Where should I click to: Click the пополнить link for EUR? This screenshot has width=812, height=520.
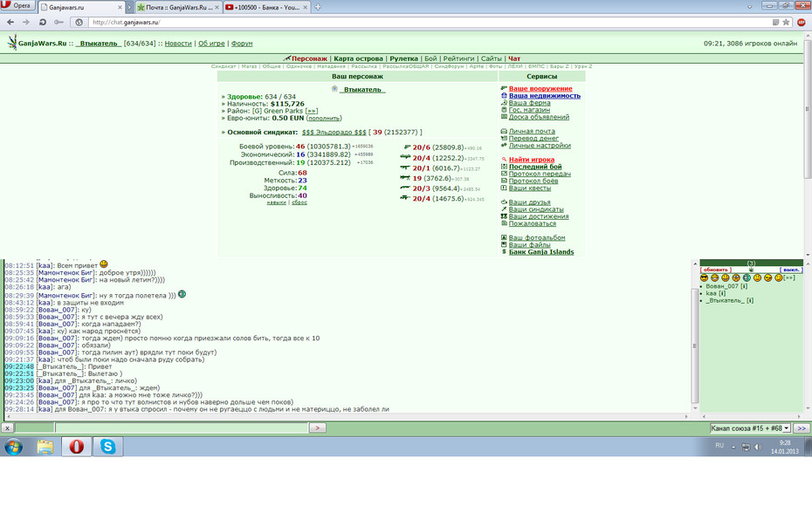[324, 118]
